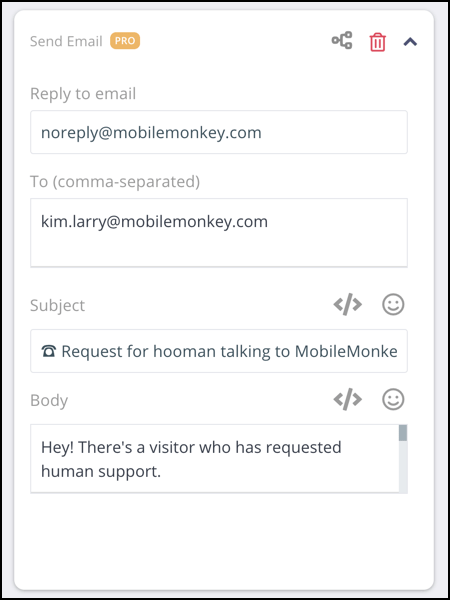Screen dimensions: 450x600
Task: Delete the Send Email widget with trash icon
Action: 378,42
